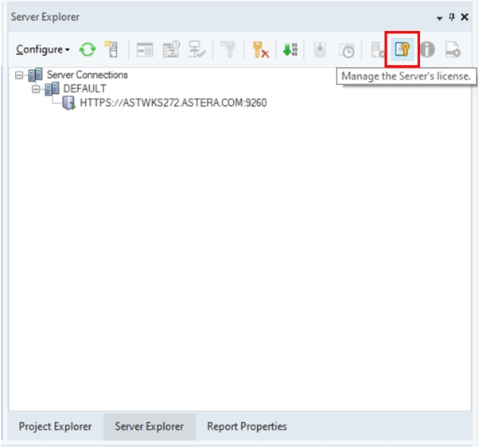Image resolution: width=479 pixels, height=448 pixels.
Task: Open the Configure dropdown menu
Action: click(x=43, y=49)
